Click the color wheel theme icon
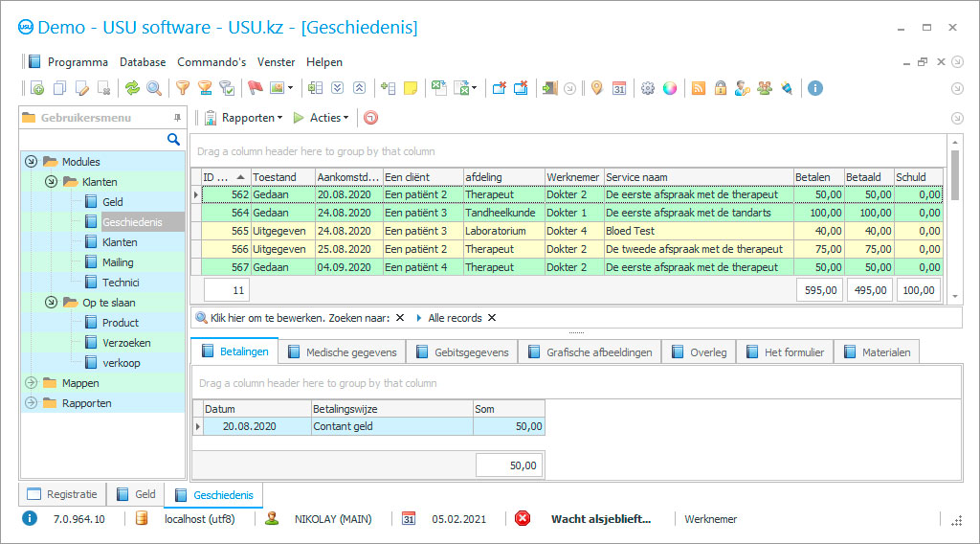 pos(670,88)
